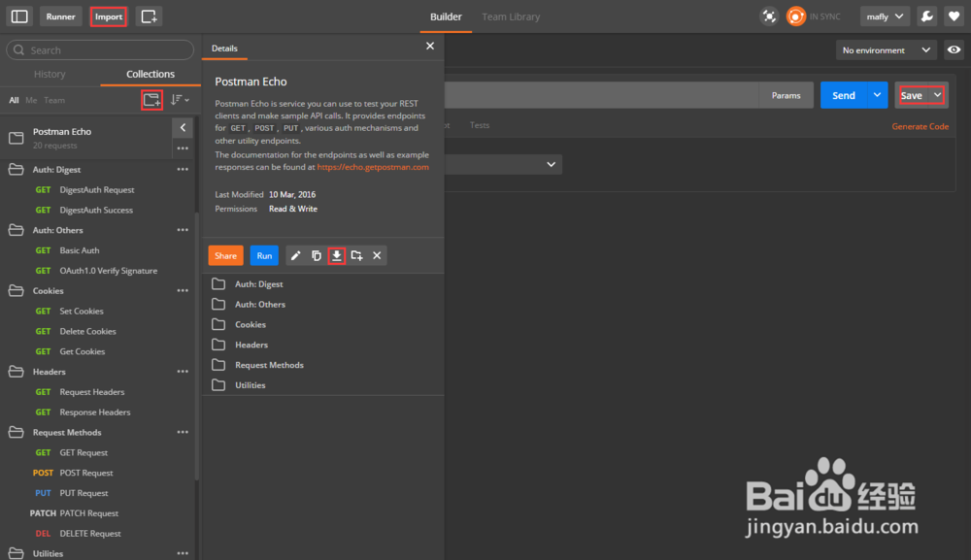Open Utilities folder options menu
The image size is (971, 560).
(183, 554)
